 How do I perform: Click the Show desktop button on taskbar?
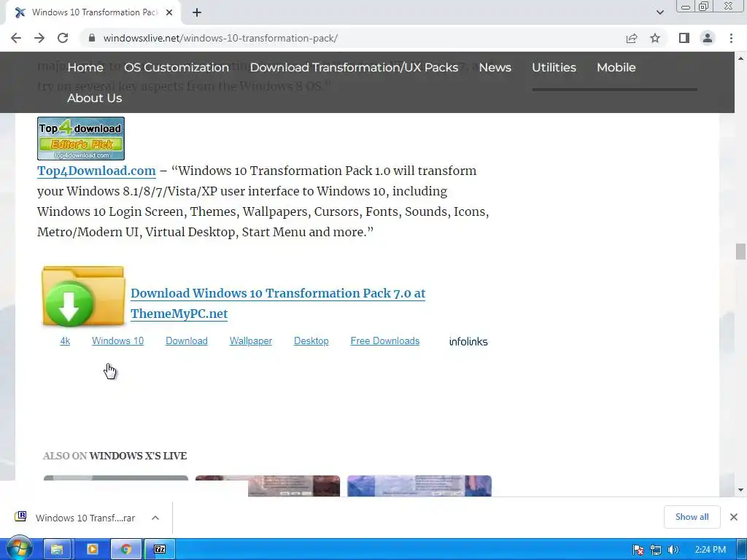pos(742,549)
